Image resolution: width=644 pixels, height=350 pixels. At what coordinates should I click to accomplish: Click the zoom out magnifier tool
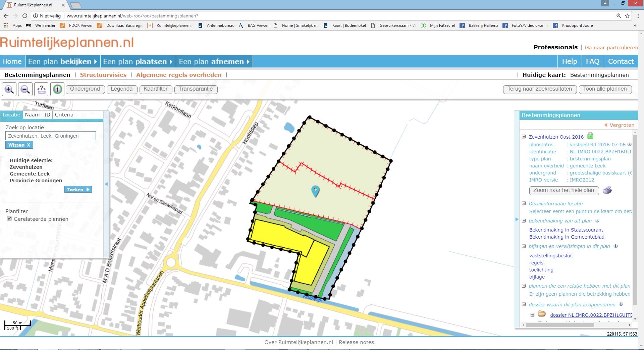[25, 90]
